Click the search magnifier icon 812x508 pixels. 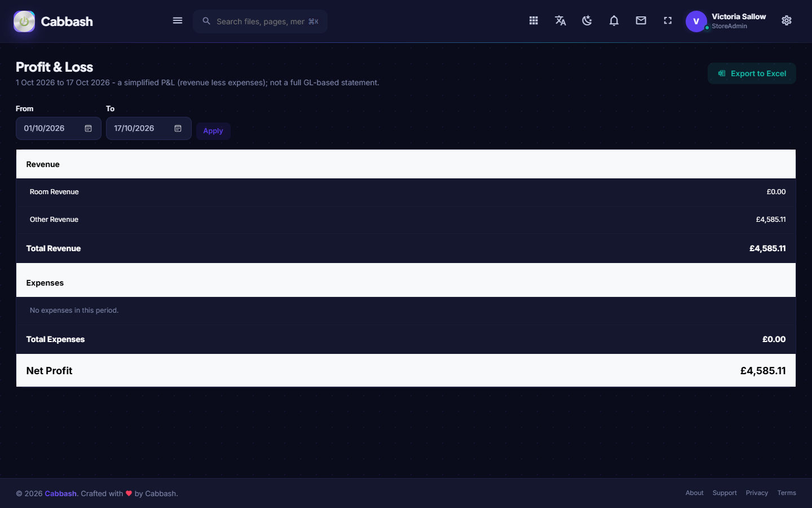point(206,21)
